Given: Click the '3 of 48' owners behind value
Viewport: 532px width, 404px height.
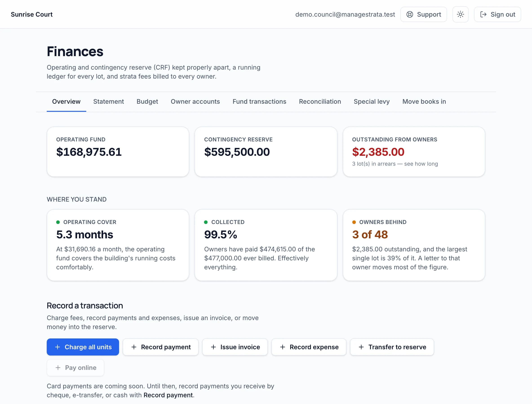Looking at the screenshot, I should (x=370, y=235).
